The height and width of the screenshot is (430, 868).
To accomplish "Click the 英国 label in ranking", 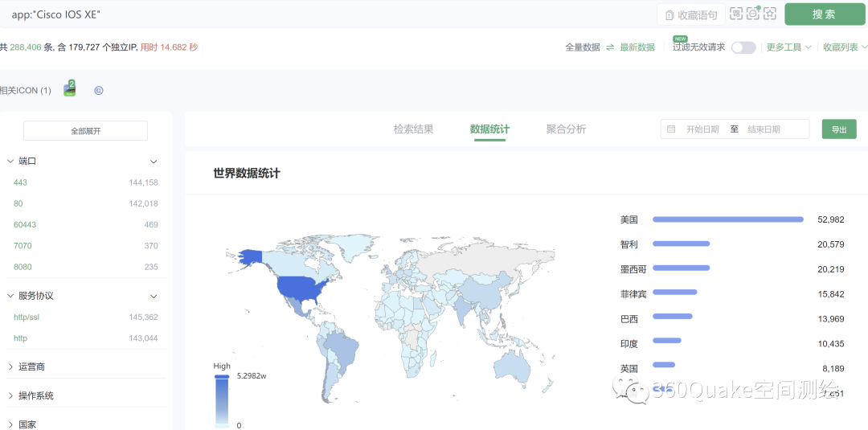I will 628,369.
